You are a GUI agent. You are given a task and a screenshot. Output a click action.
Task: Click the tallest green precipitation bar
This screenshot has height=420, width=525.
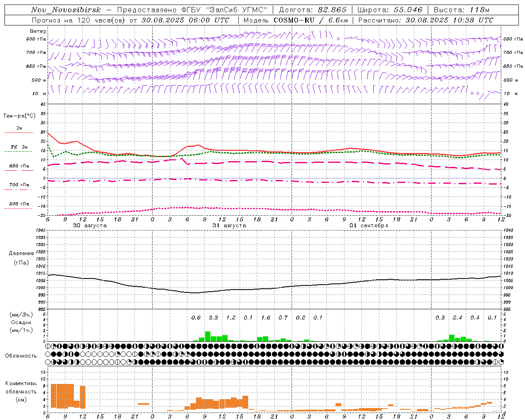pos(208,336)
